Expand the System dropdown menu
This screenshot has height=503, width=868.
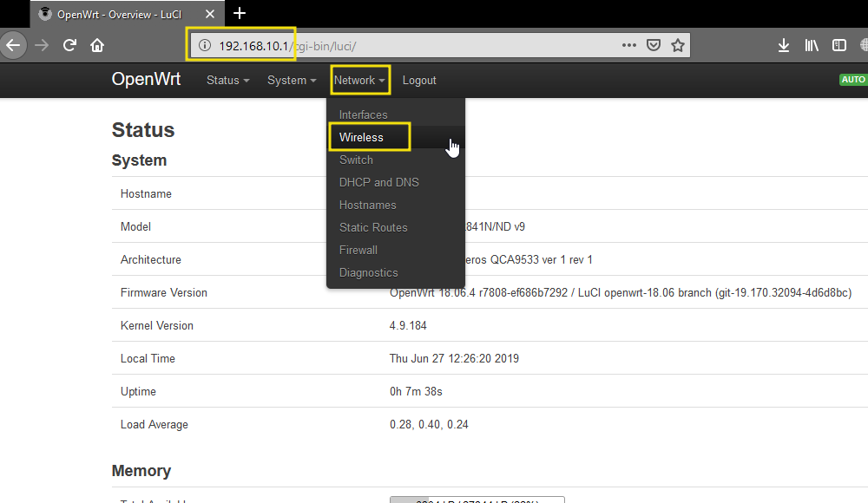pos(292,81)
